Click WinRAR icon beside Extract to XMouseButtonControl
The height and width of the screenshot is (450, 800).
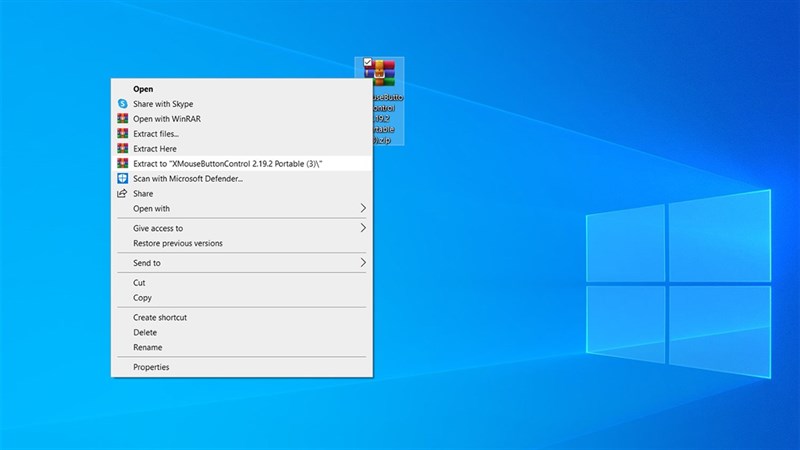(x=122, y=164)
